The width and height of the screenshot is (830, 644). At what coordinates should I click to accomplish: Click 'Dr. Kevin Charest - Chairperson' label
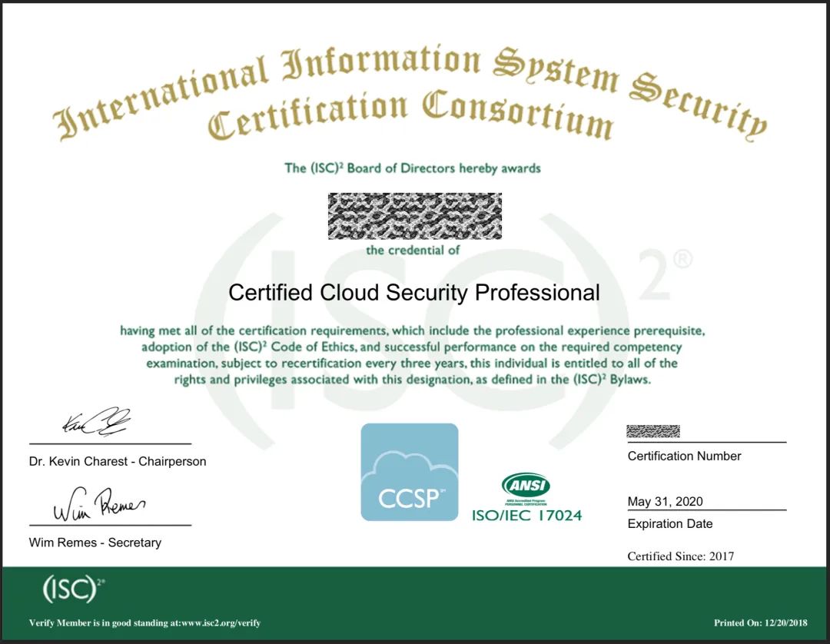[x=118, y=461]
